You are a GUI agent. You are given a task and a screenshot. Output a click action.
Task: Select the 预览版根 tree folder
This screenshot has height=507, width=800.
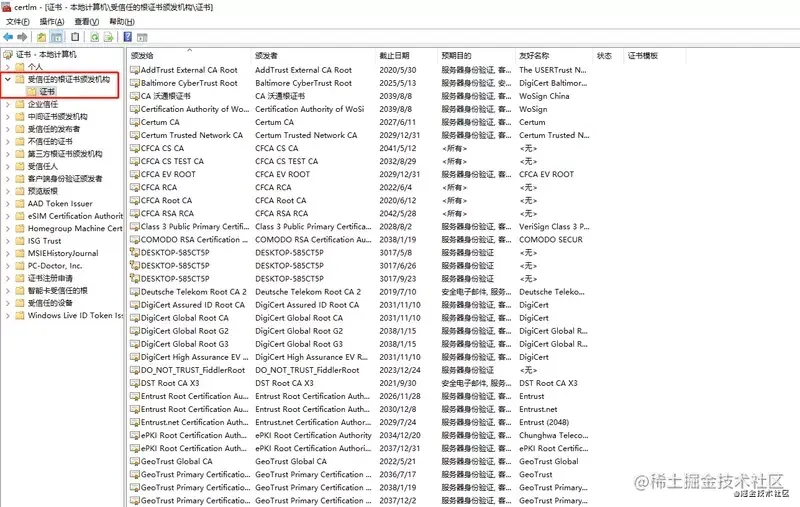43,191
